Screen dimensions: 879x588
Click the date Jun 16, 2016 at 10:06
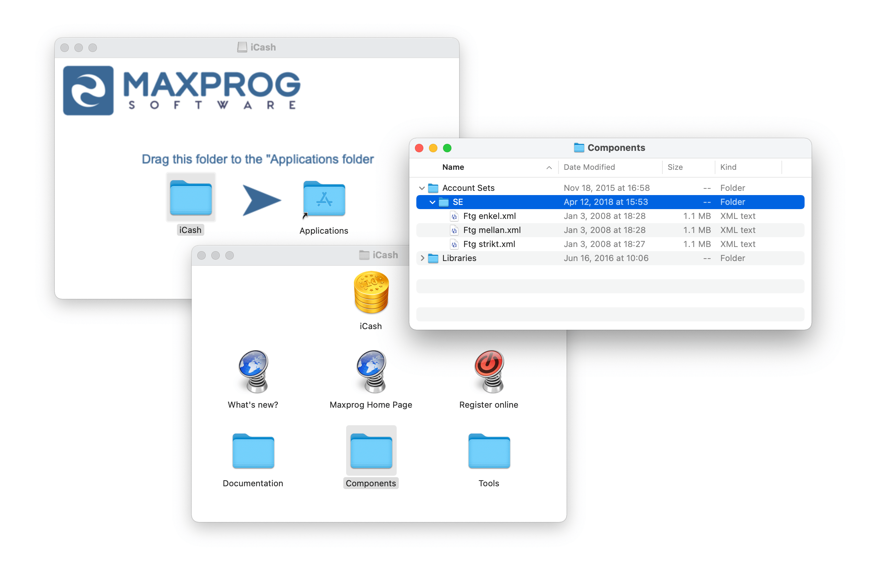[606, 258]
